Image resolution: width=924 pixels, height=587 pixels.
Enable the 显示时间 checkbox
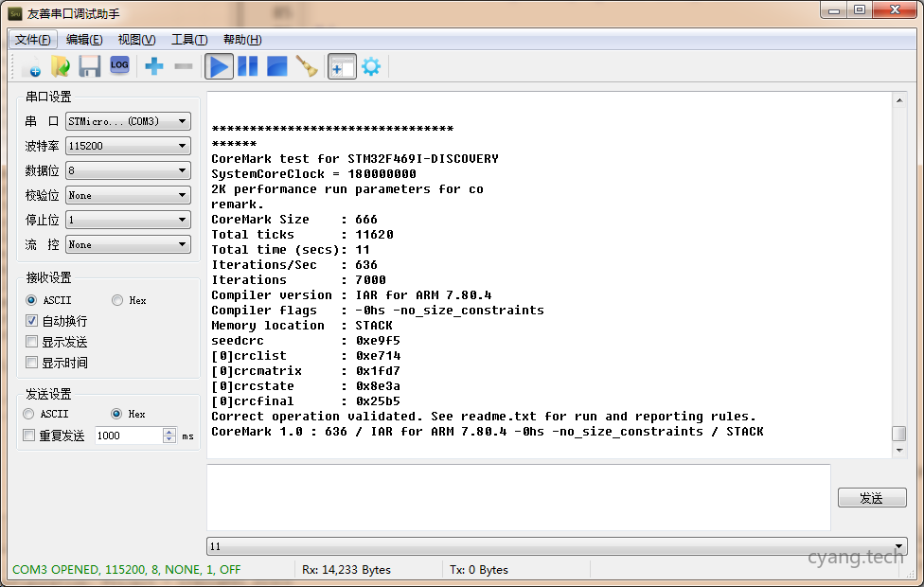[32, 363]
